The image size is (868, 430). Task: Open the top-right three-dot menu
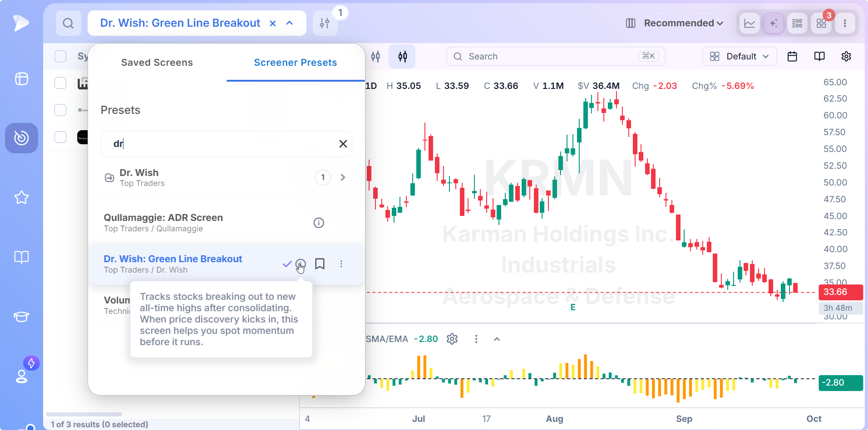point(845,23)
